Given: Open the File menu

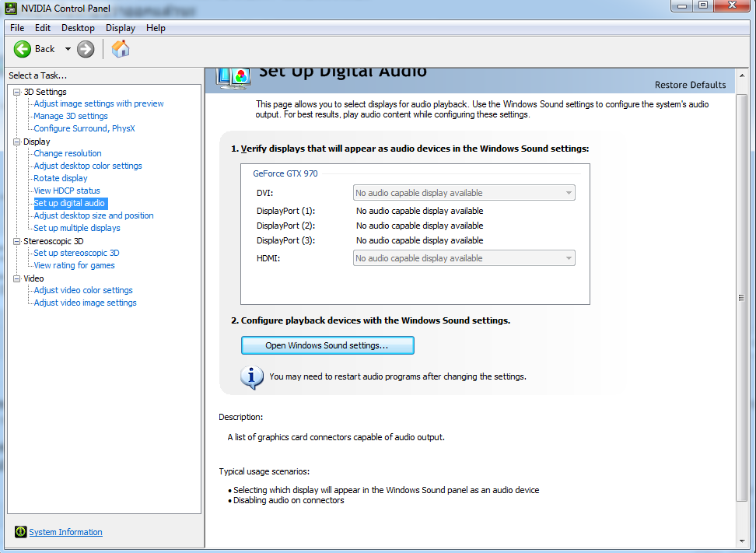Looking at the screenshot, I should coord(17,28).
